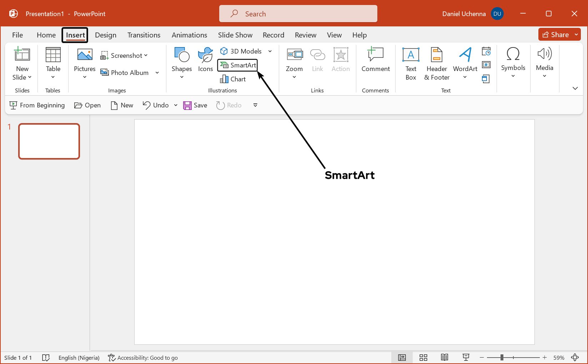Expand the Photo Album options
588x364 pixels.
(x=157, y=72)
